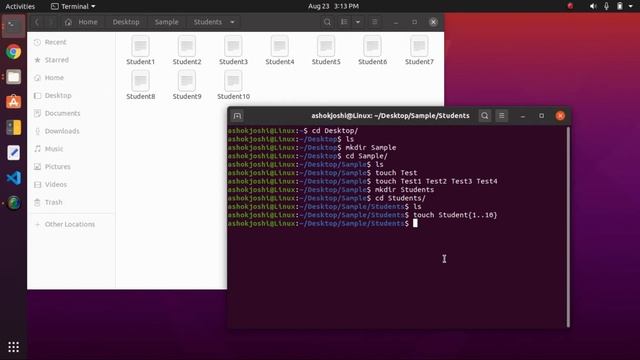Open the terminal hamburger menu
Image resolution: width=640 pixels, height=360 pixels.
click(x=502, y=116)
